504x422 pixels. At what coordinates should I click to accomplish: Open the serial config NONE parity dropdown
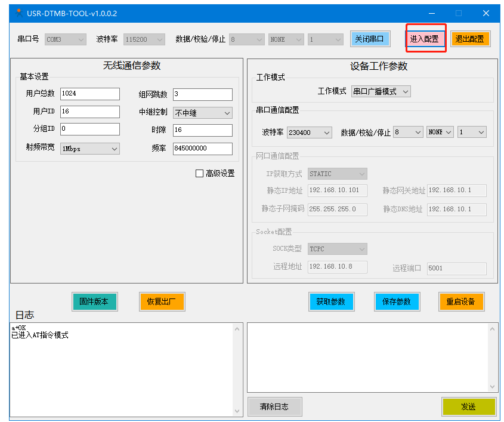pyautogui.click(x=440, y=132)
